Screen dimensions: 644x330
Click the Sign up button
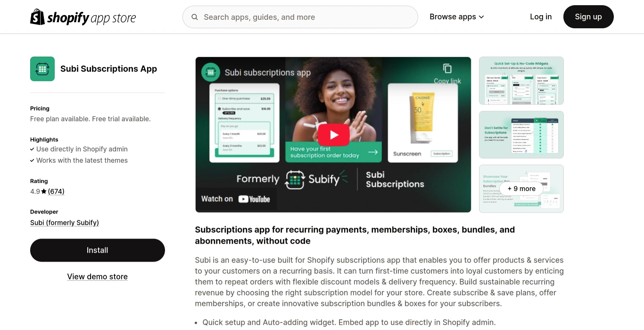(588, 17)
